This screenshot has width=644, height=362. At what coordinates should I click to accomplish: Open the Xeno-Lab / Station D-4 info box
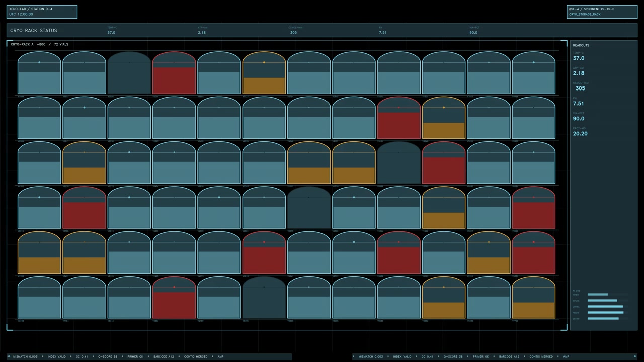coord(42,12)
